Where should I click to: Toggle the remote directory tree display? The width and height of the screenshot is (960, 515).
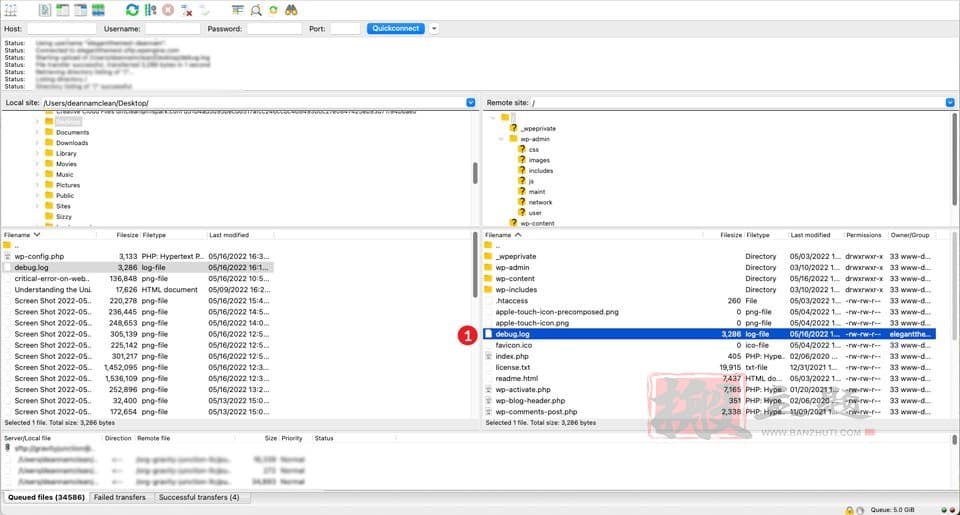[x=80, y=10]
